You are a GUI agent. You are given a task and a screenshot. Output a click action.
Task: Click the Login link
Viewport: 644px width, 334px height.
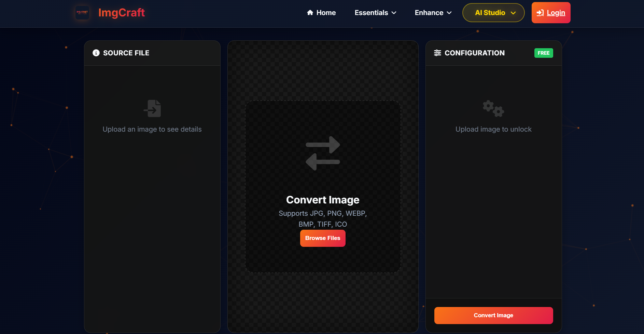556,12
